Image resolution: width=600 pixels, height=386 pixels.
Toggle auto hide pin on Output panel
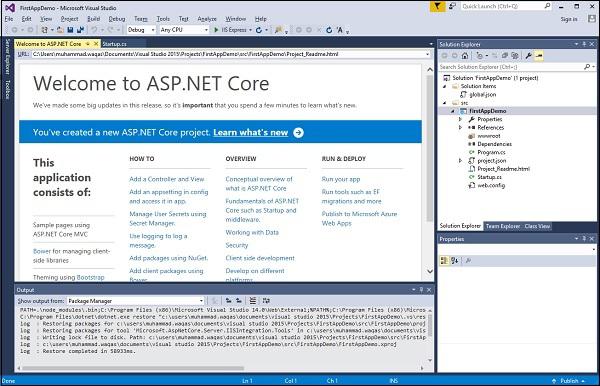point(421,290)
